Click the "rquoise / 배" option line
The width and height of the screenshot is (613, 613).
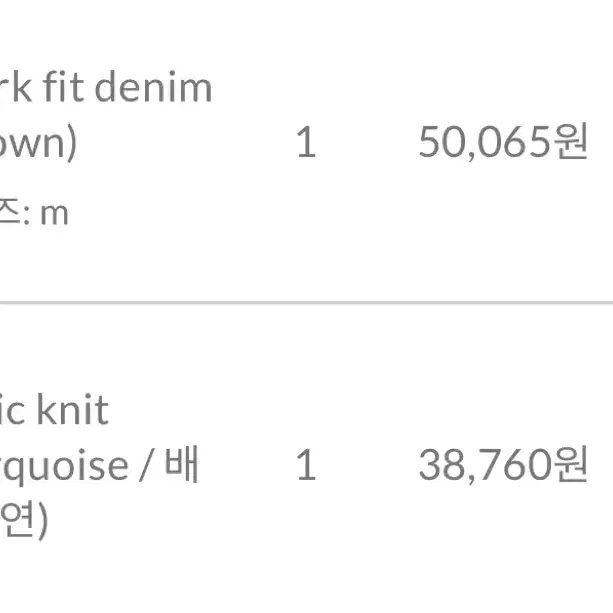[x=99, y=465]
